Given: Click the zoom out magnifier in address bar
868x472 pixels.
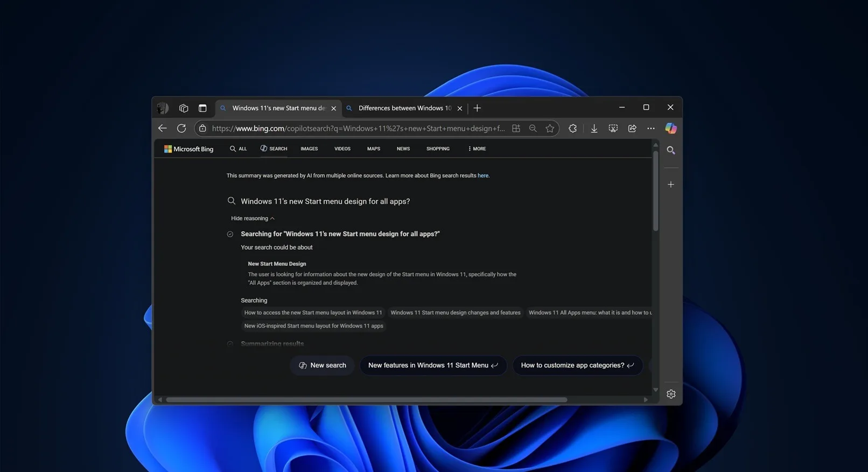Looking at the screenshot, I should pyautogui.click(x=533, y=128).
